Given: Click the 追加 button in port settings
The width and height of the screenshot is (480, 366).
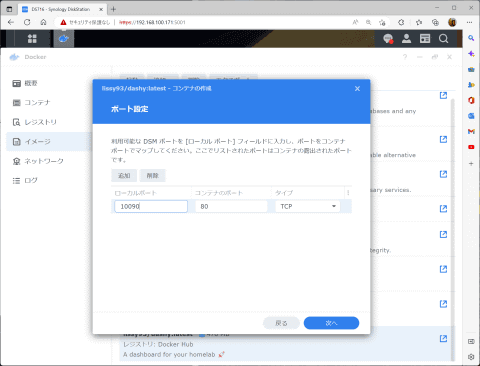Looking at the screenshot, I should (124, 176).
